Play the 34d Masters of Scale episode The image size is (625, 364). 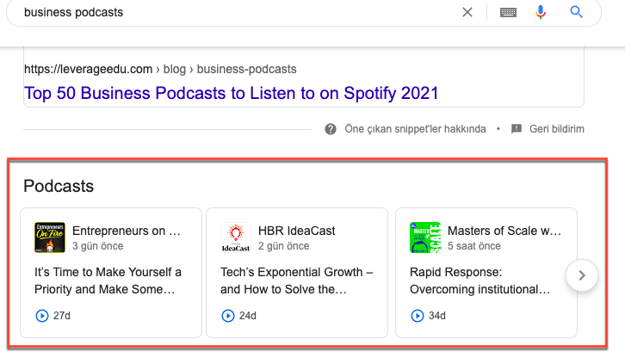coord(418,316)
